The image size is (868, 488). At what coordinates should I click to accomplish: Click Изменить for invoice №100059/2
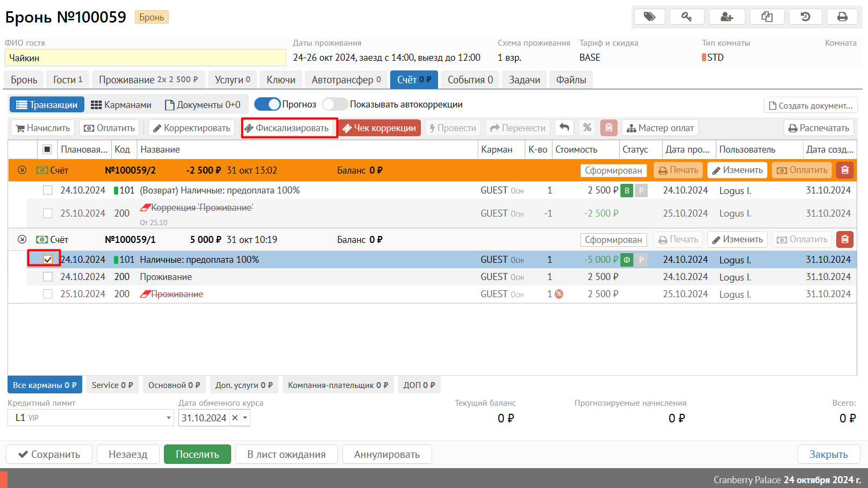coord(737,170)
